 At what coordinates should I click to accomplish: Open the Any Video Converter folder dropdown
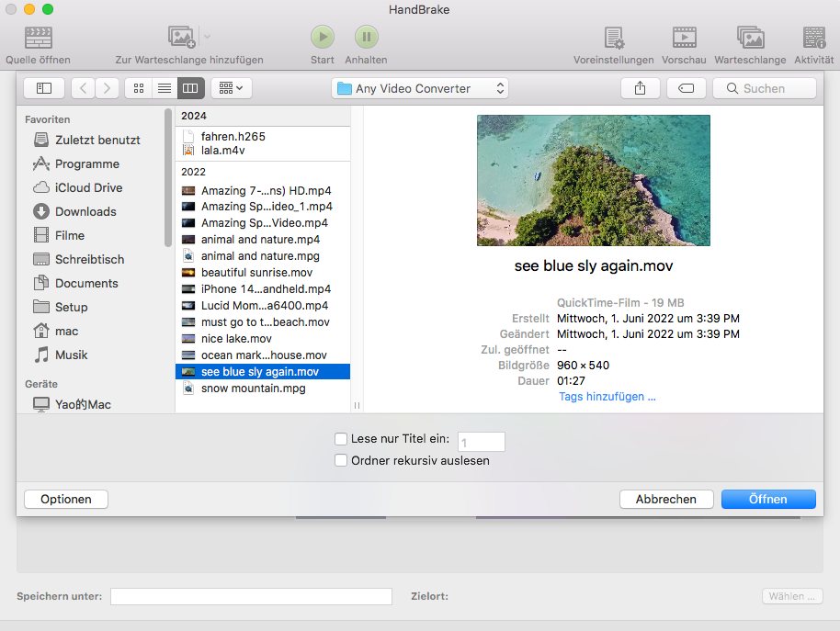click(420, 88)
